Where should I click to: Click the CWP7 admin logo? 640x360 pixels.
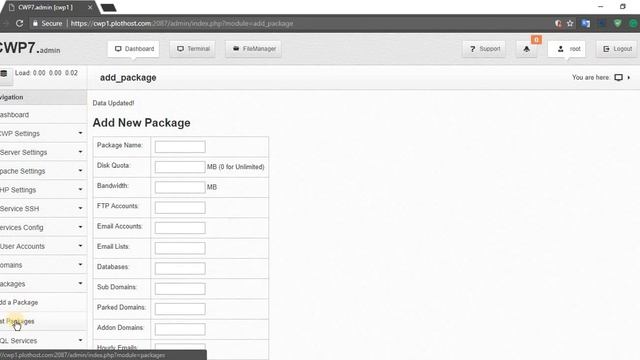tap(30, 48)
